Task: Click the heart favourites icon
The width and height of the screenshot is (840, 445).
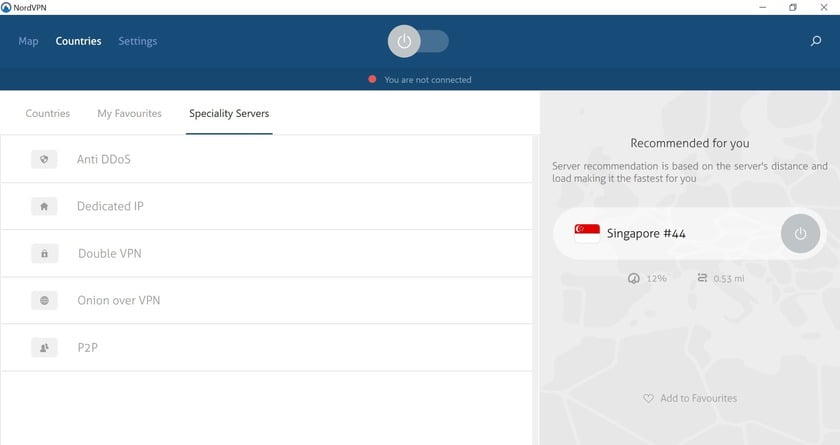Action: click(648, 398)
